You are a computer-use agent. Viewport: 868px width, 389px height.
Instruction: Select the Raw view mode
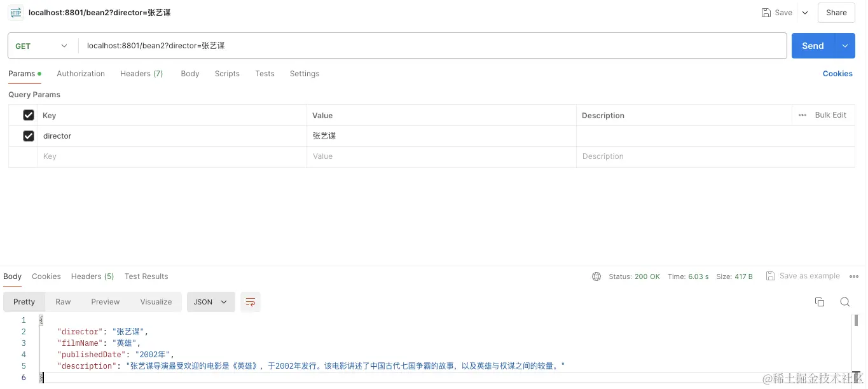[63, 302]
